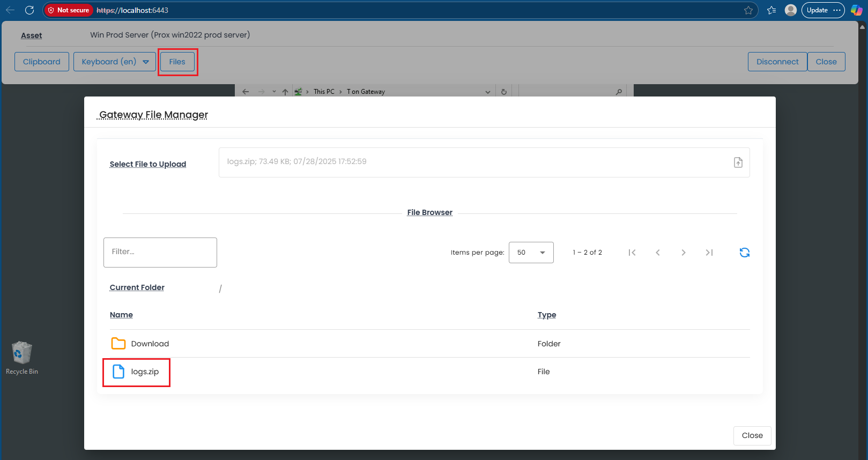Bookmark this page with the star icon

pos(748,10)
